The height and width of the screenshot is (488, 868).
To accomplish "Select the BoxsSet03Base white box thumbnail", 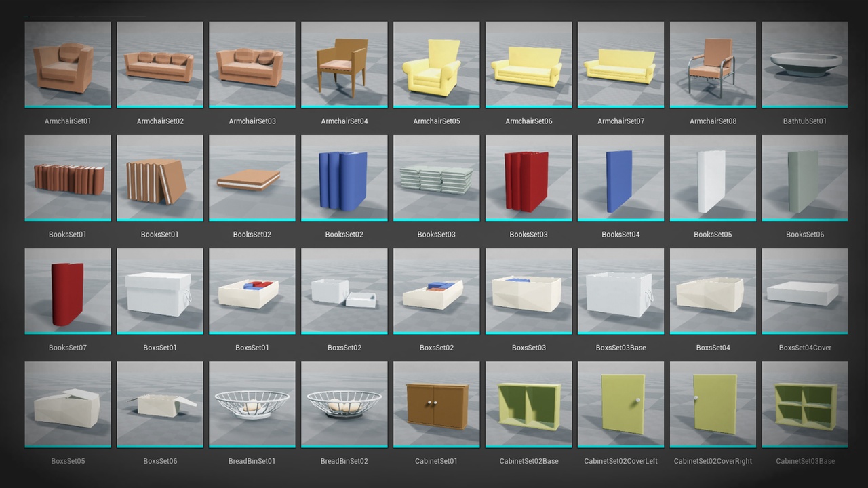I will pos(621,291).
